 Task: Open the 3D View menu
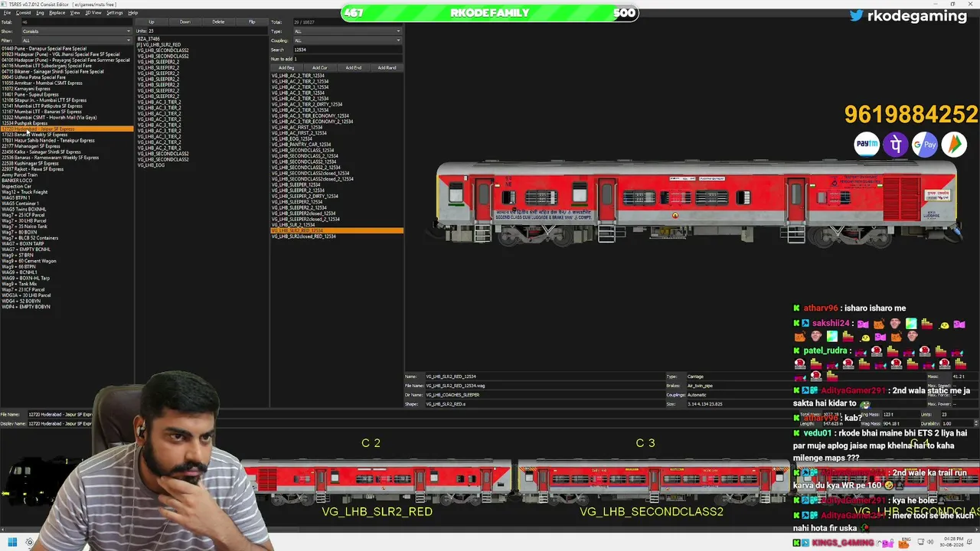click(x=93, y=13)
